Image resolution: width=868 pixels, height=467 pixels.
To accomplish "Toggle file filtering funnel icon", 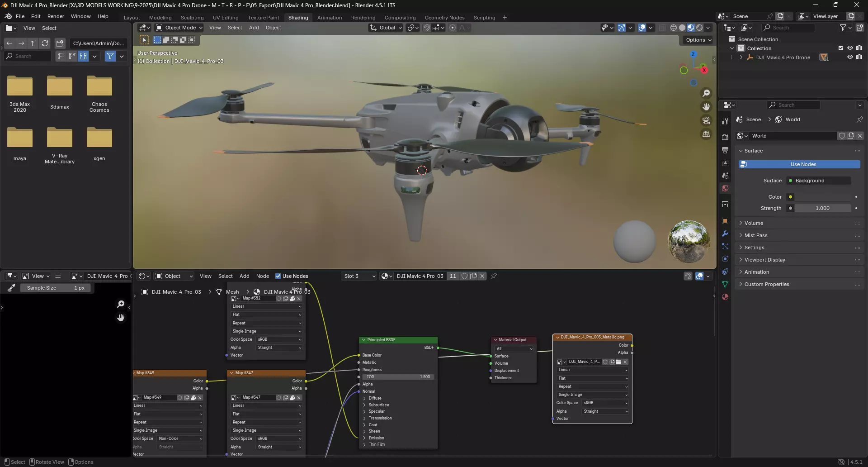I will [110, 56].
